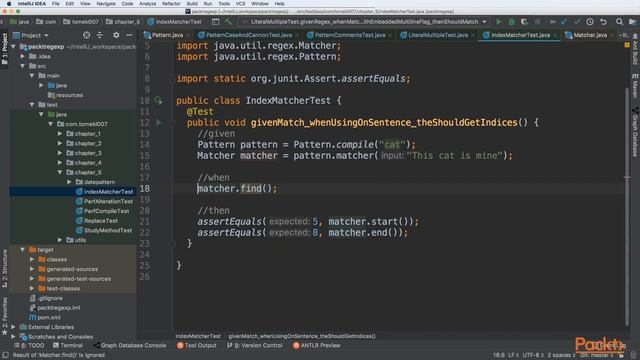Open the Favorites side tool window
640x360 pixels.
point(4,316)
